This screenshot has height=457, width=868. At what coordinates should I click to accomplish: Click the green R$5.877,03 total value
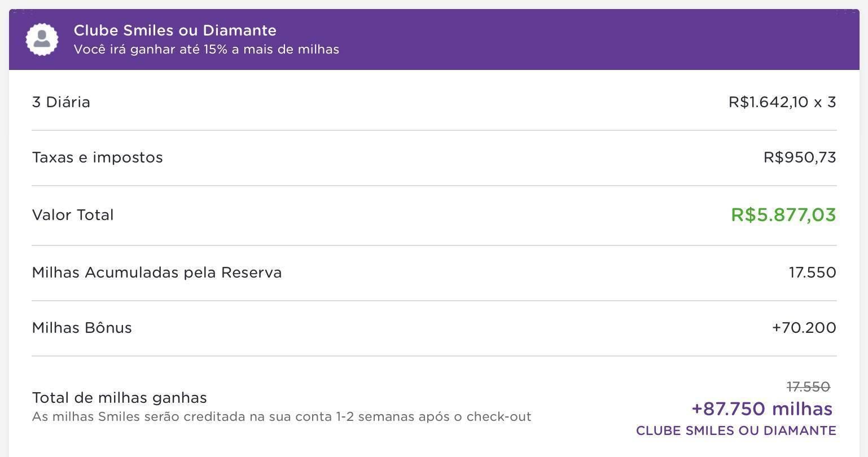(x=783, y=215)
